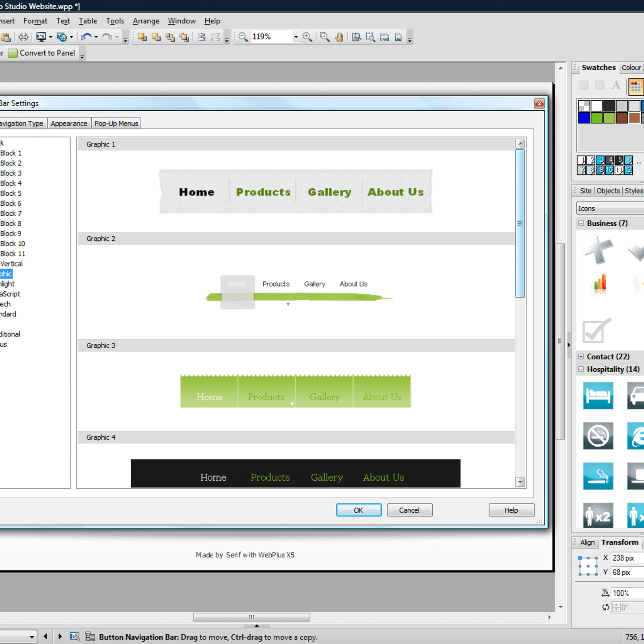
Task: Pick the dark brown colour swatch
Action: click(x=622, y=118)
